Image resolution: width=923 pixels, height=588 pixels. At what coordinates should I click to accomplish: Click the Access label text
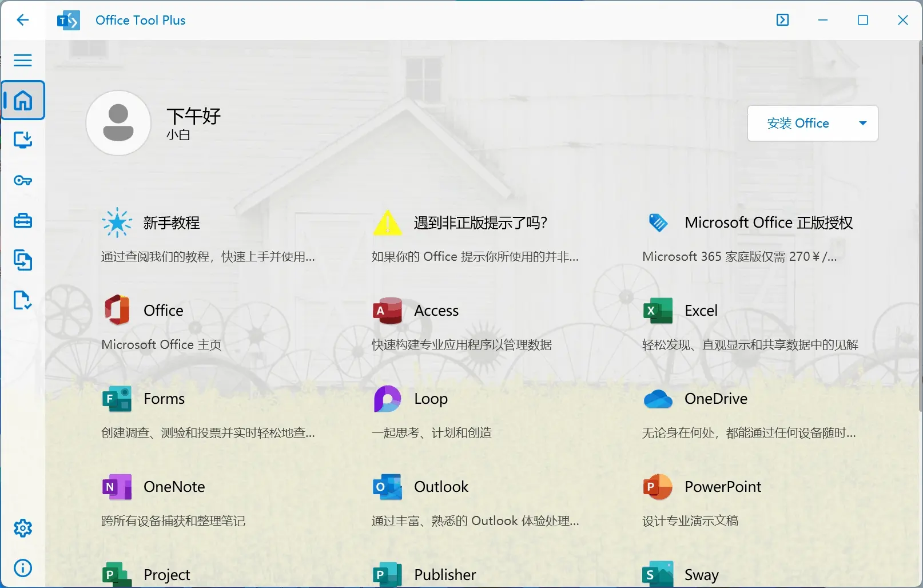[436, 311]
